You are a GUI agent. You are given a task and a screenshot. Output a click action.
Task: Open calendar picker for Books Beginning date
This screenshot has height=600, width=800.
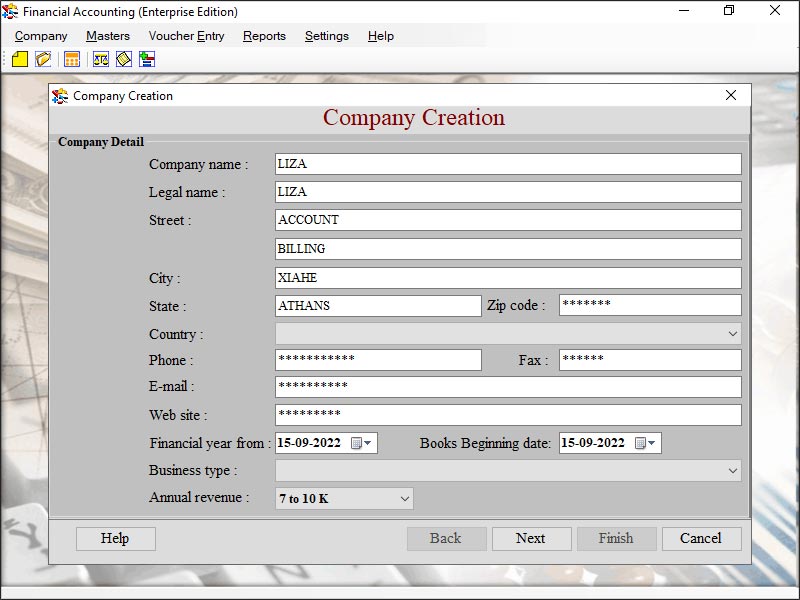(645, 443)
